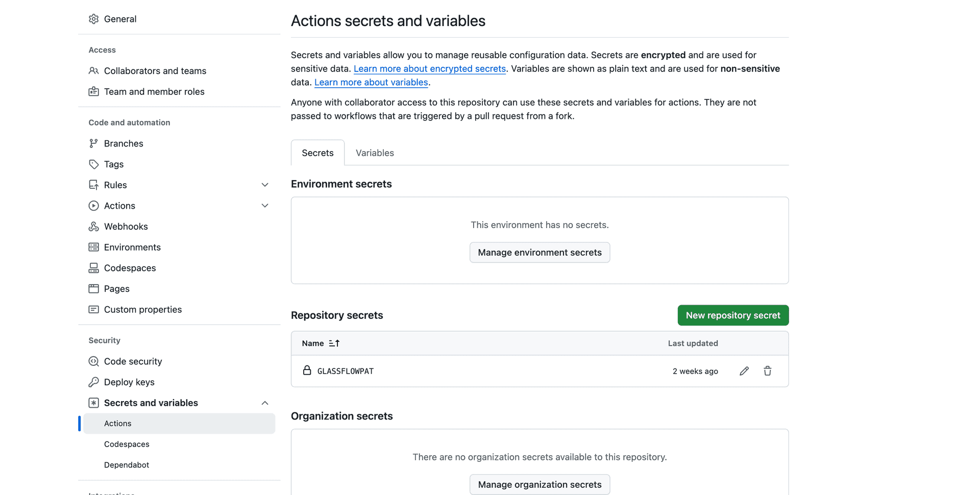The image size is (980, 495).
Task: Delete GLASSFLOWPAT secret via trash icon
Action: pyautogui.click(x=767, y=371)
